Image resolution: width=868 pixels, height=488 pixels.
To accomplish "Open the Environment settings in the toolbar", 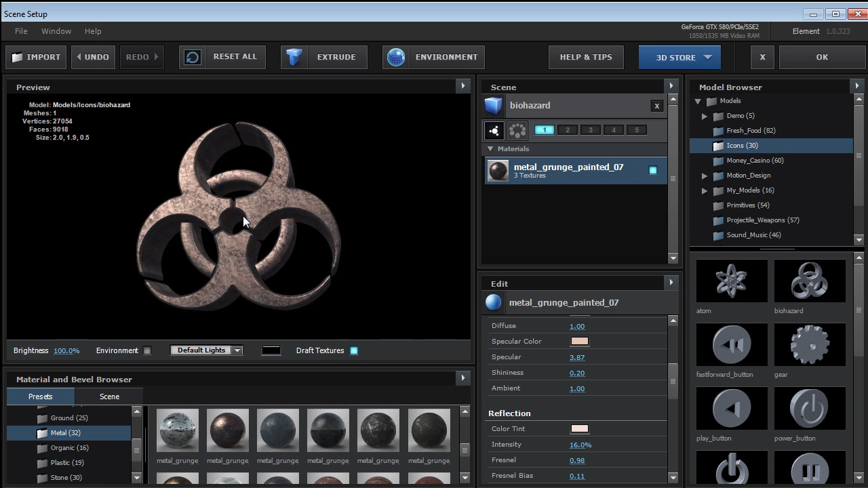I will point(433,57).
